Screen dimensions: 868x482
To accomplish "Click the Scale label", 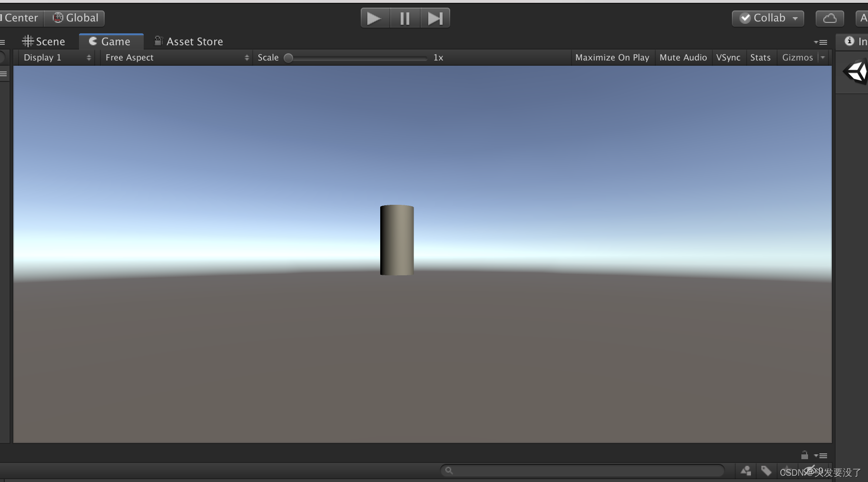I will pyautogui.click(x=268, y=58).
